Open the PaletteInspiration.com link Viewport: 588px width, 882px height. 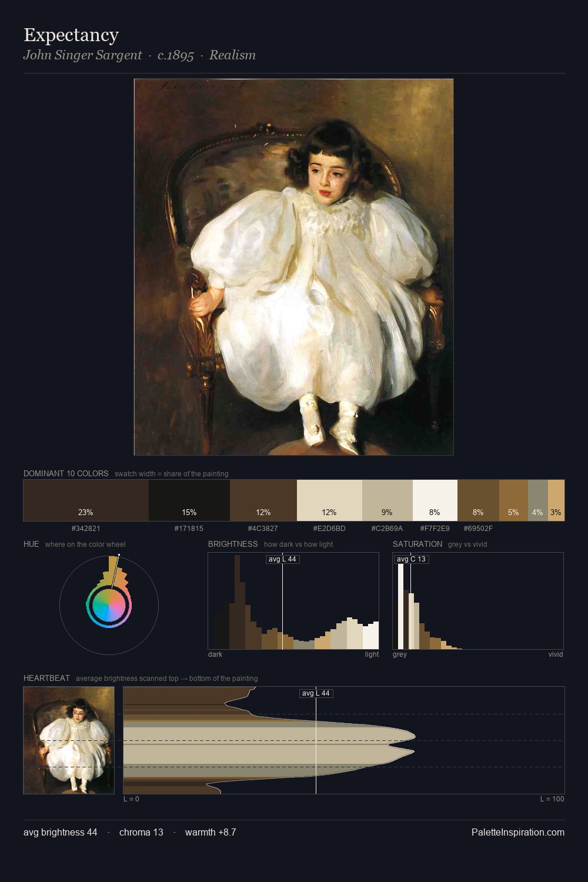point(518,832)
